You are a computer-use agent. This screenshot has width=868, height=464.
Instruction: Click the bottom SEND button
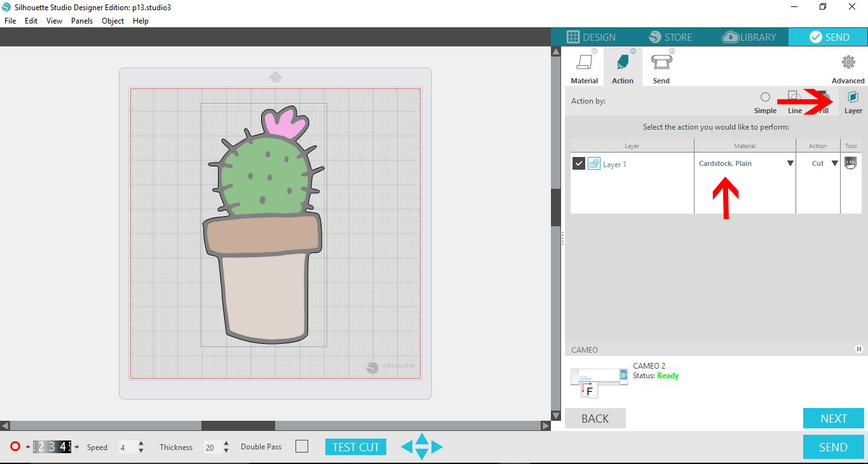pyautogui.click(x=834, y=447)
